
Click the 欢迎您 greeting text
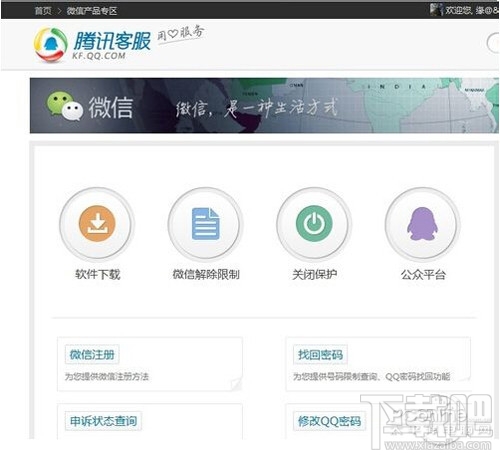[x=459, y=10]
